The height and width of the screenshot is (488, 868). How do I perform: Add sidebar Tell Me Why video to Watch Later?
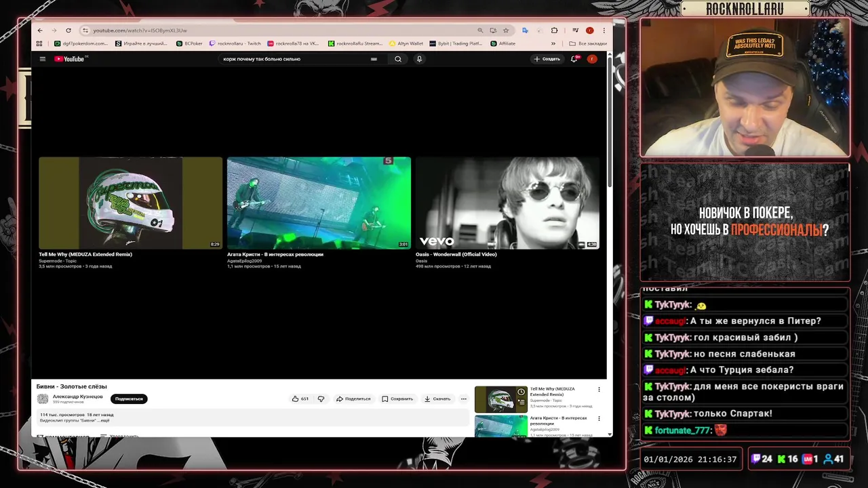pyautogui.click(x=521, y=392)
